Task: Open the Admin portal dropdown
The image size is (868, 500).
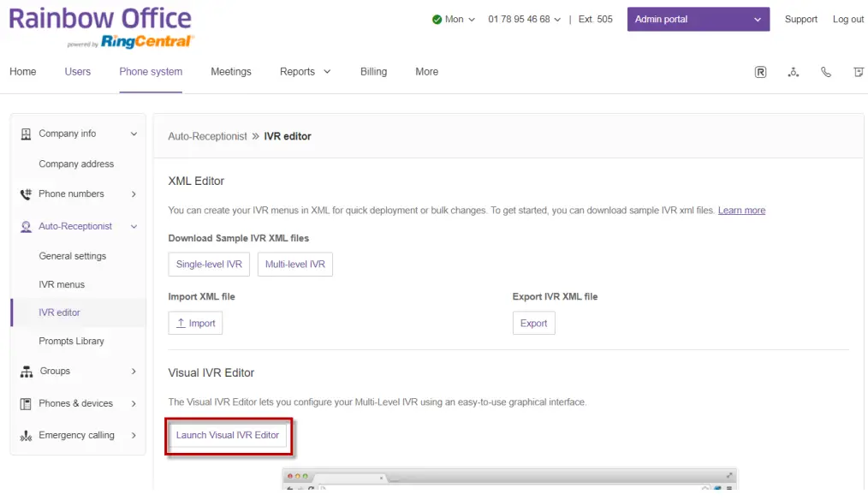Action: click(x=698, y=20)
